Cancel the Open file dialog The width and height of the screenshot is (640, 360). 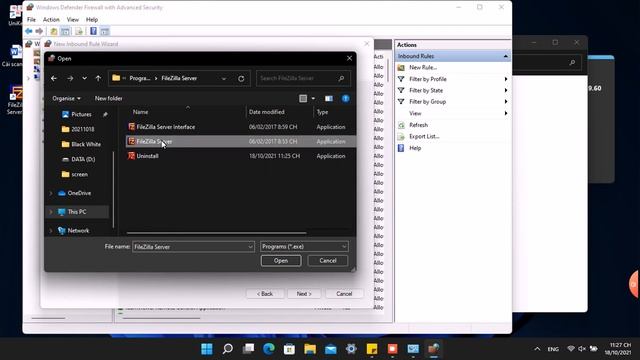[328, 260]
